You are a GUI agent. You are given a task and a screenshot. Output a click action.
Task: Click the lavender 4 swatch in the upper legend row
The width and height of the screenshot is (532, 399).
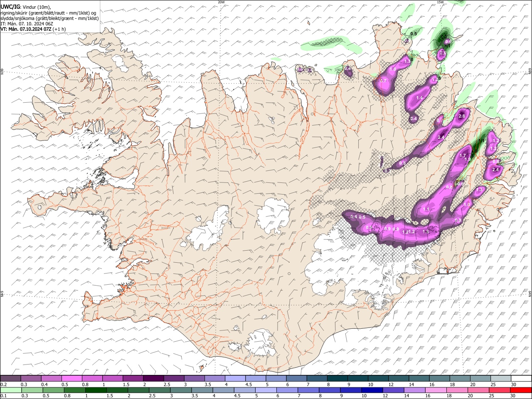point(235,379)
